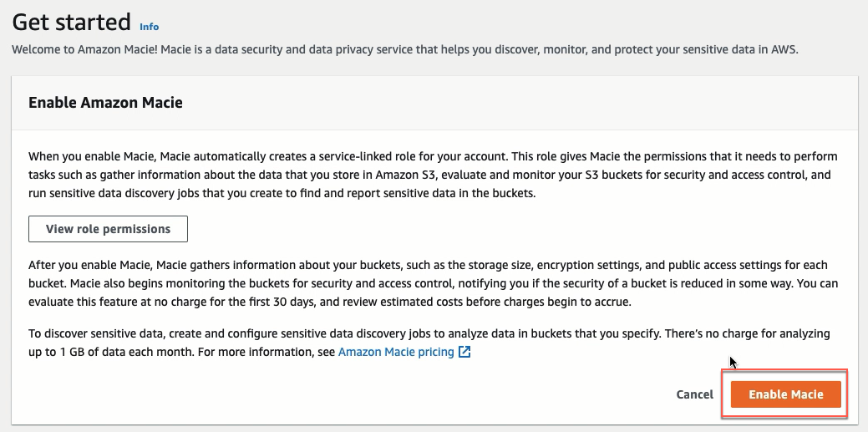Click the Welcome to Amazon Macie description
This screenshot has height=432, width=868.
pyautogui.click(x=404, y=49)
